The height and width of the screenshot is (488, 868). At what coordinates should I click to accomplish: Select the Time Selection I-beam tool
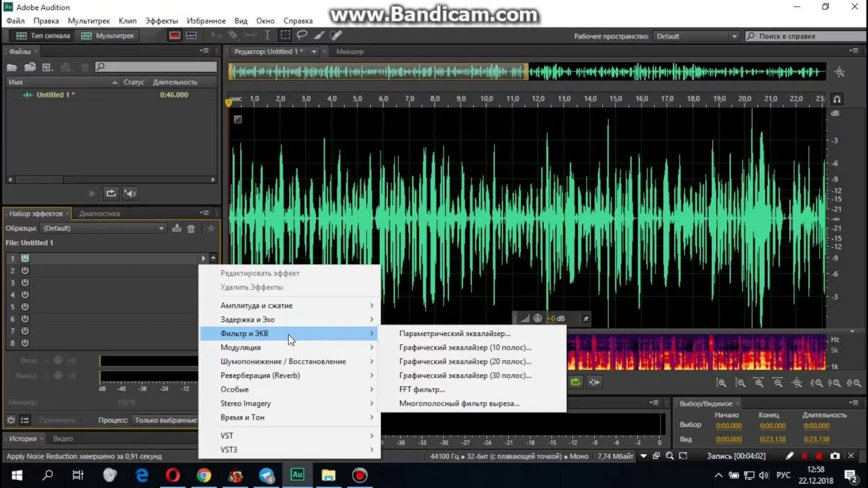[267, 35]
